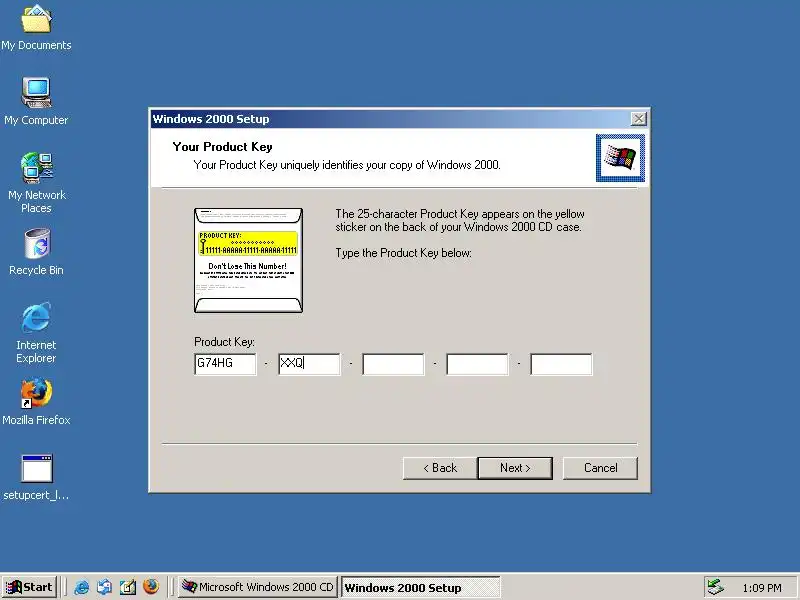The image size is (800, 600).
Task: Focus the fourth product key field
Action: pyautogui.click(x=477, y=364)
